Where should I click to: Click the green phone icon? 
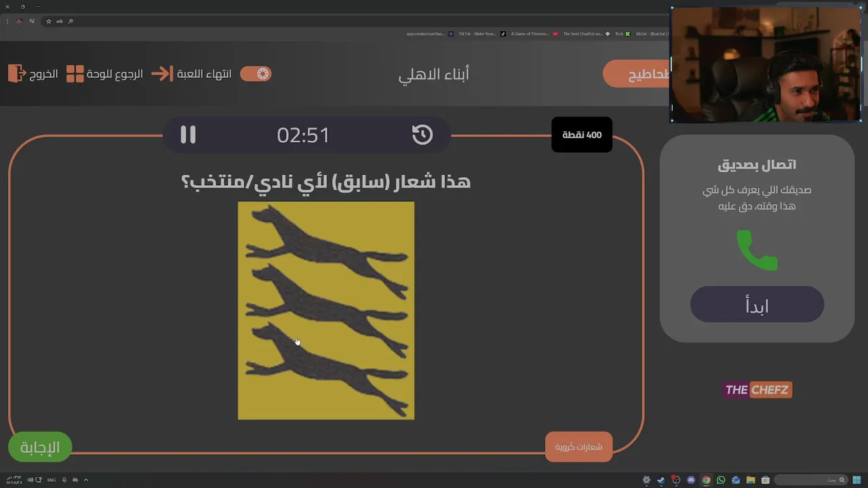coord(757,250)
